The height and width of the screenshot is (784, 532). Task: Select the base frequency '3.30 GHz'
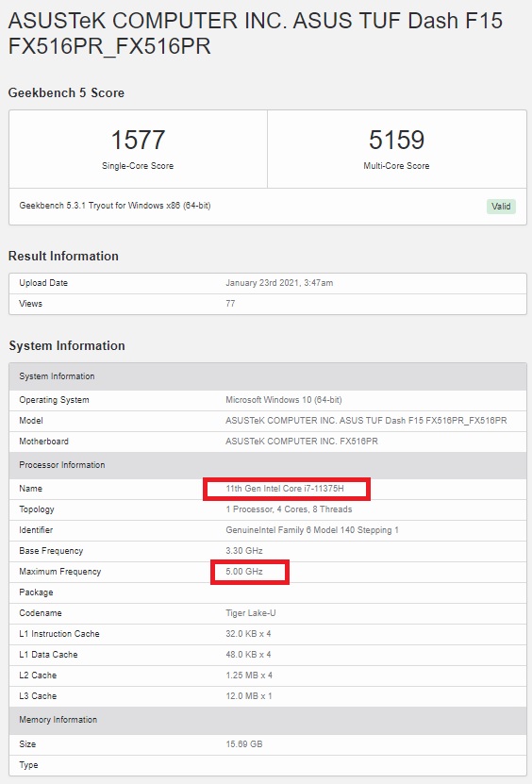pyautogui.click(x=244, y=551)
